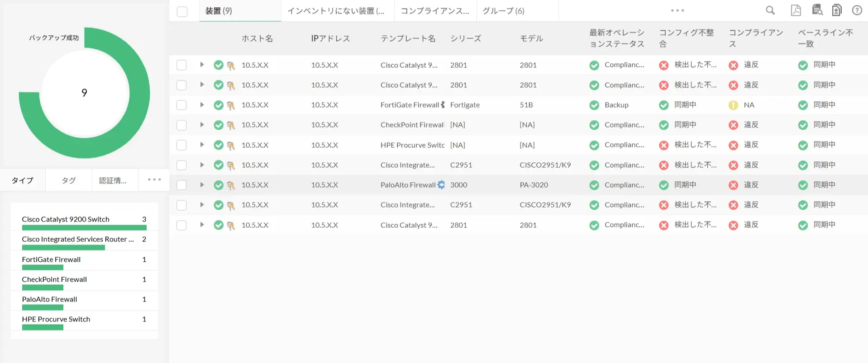Expand the PaloAlto Firewall device row
Viewport: 868px width, 363px height.
pos(202,184)
